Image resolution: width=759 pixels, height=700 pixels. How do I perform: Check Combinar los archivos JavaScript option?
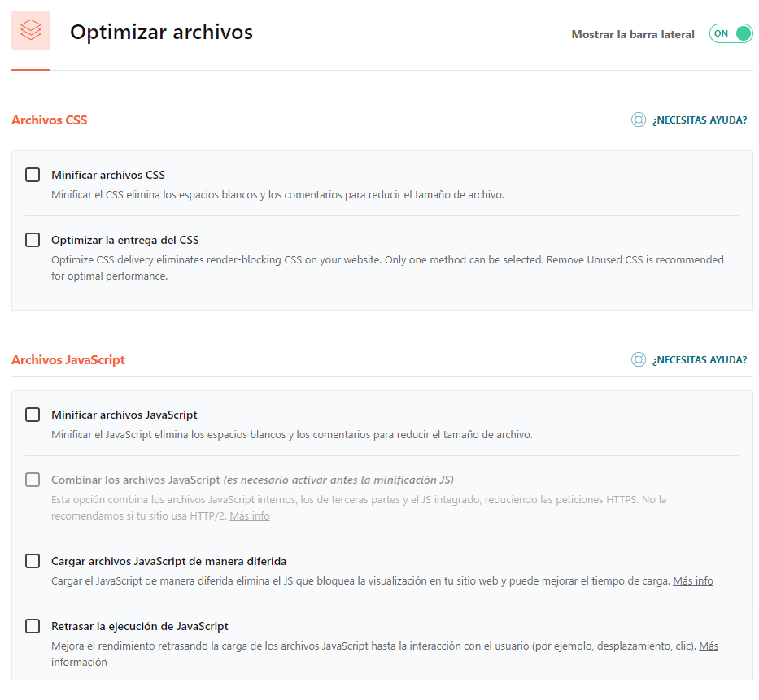(33, 480)
